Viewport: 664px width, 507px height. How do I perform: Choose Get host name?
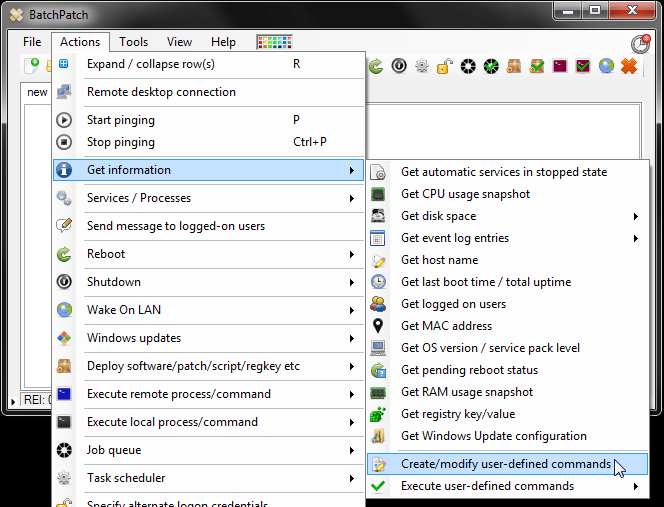click(507, 260)
